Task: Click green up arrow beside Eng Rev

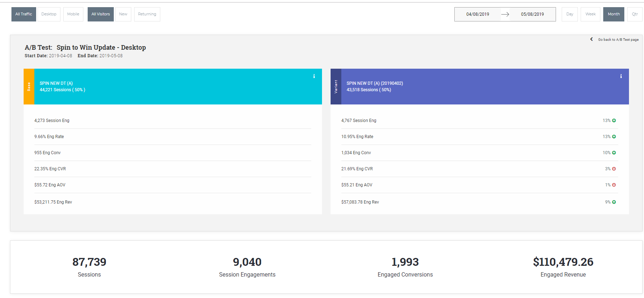Action: (x=614, y=202)
